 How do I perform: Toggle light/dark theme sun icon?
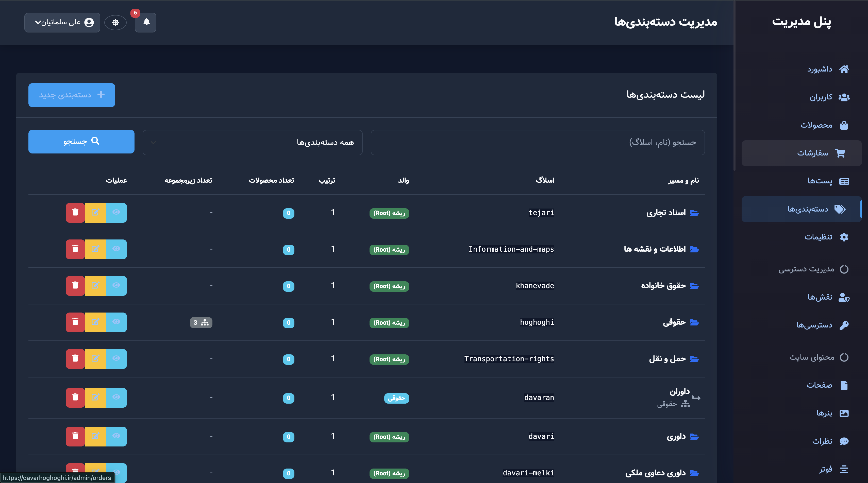point(115,23)
